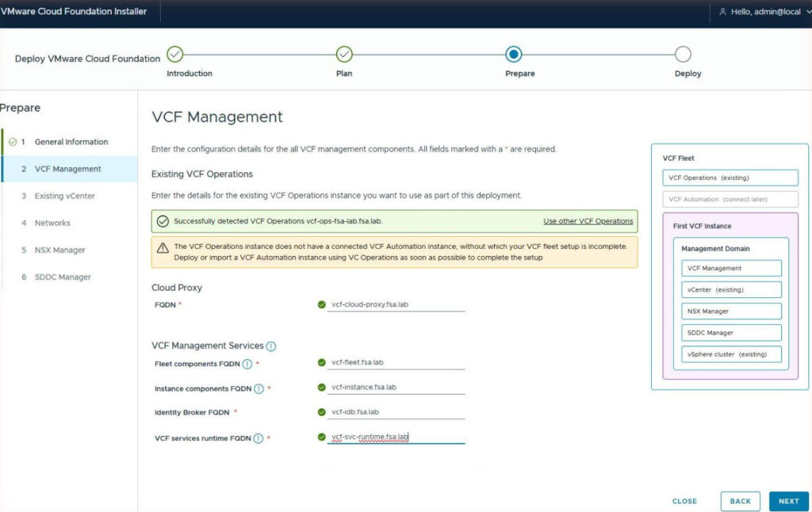This screenshot has height=512, width=812.
Task: Open the admin@local user icon
Action: [722, 11]
